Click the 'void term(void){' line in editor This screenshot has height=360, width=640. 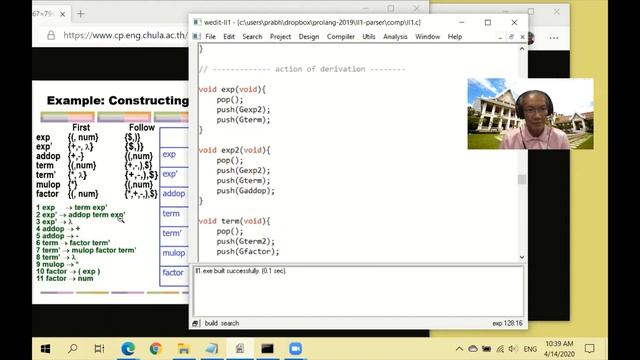(234, 221)
